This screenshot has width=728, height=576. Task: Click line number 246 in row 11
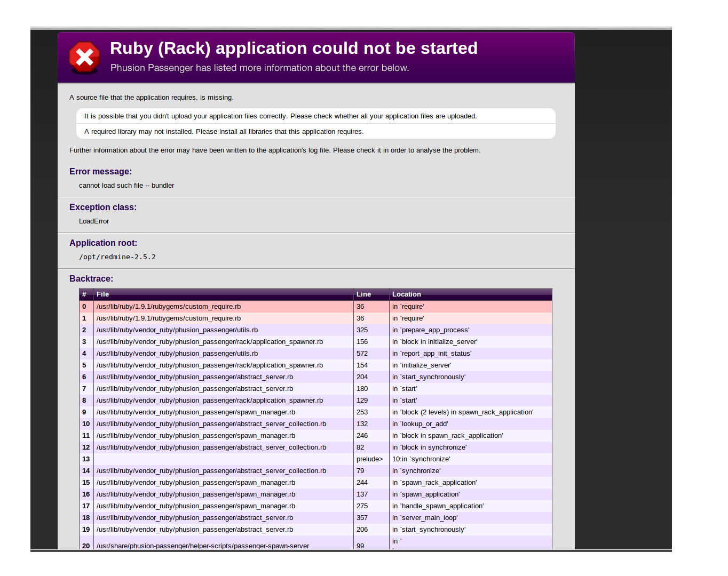[362, 436]
